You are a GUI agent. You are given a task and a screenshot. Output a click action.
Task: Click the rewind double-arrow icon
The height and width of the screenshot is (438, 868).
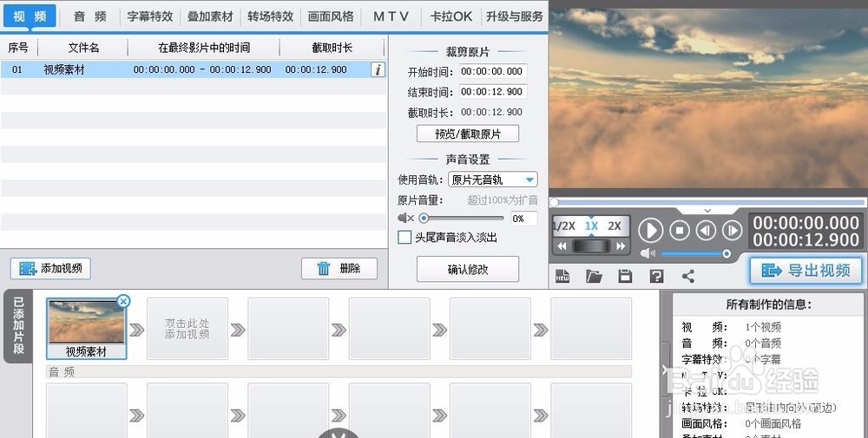tap(562, 246)
